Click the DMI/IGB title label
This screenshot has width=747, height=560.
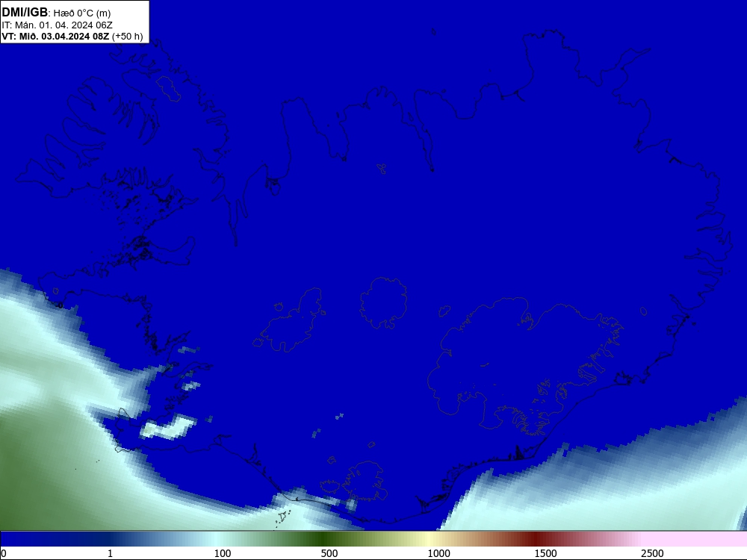[x=25, y=13]
